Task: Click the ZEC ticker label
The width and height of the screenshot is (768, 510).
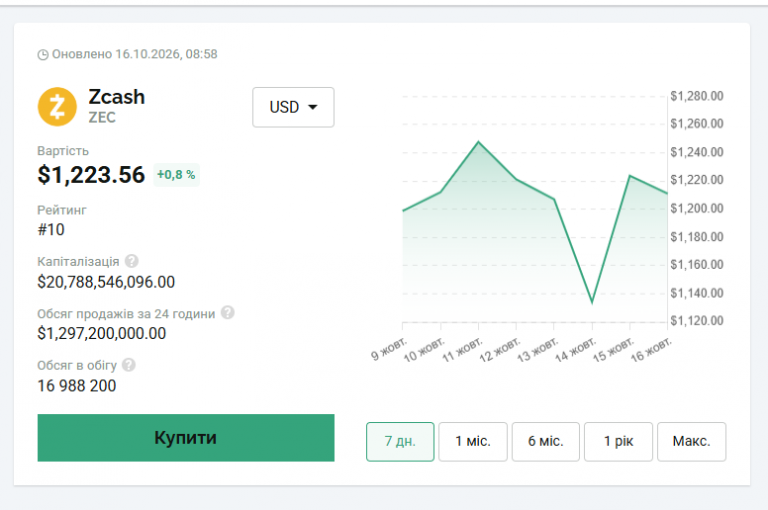Action: tap(102, 118)
